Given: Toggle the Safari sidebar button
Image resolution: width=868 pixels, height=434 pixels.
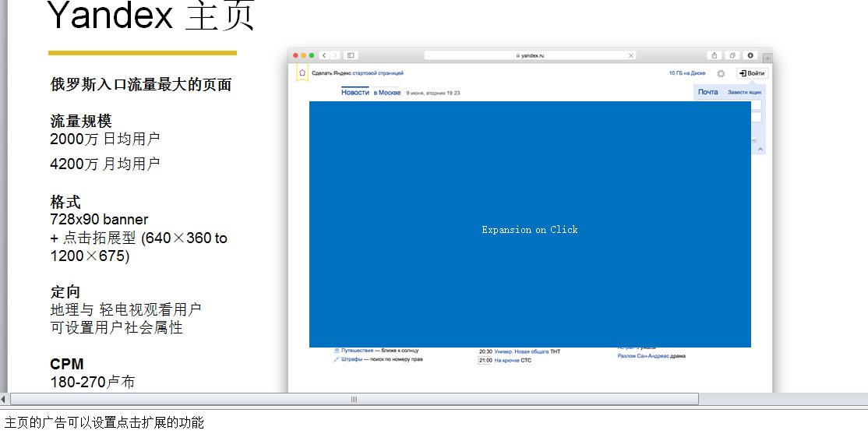Looking at the screenshot, I should (351, 55).
